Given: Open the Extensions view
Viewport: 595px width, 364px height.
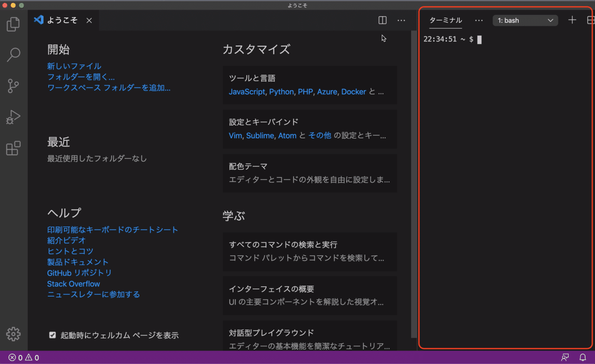Looking at the screenshot, I should (13, 148).
